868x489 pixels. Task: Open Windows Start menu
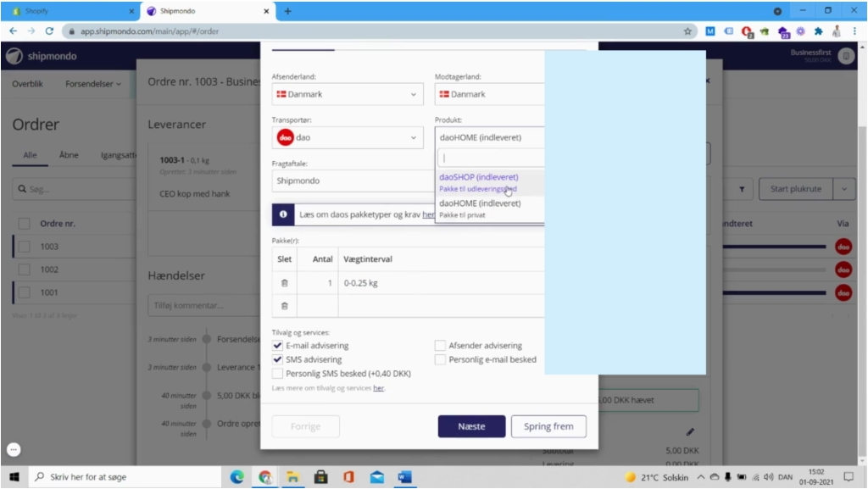(x=14, y=477)
